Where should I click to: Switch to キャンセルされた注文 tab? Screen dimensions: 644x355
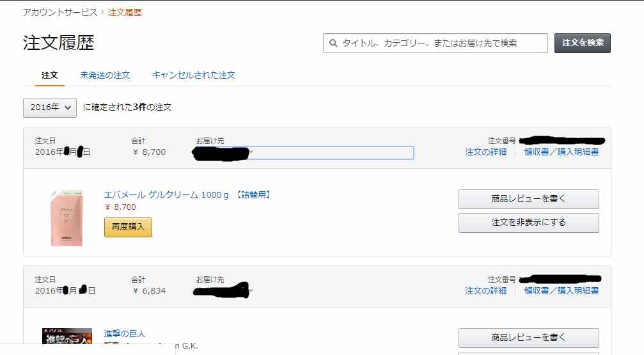click(193, 75)
